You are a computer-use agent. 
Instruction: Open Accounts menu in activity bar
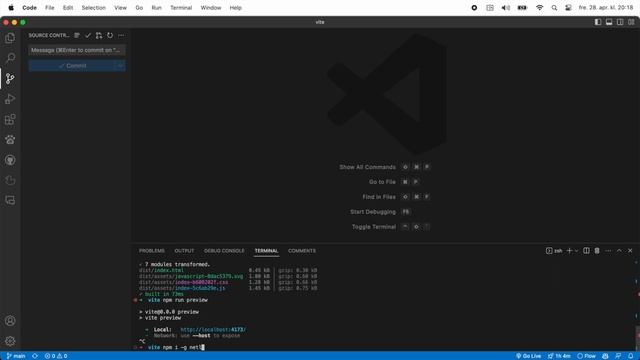10,321
